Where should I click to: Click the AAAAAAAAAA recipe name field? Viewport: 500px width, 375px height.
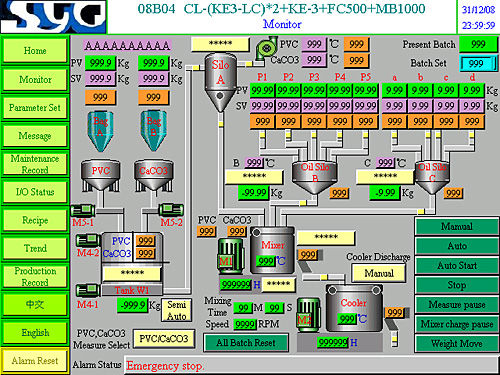(x=127, y=45)
